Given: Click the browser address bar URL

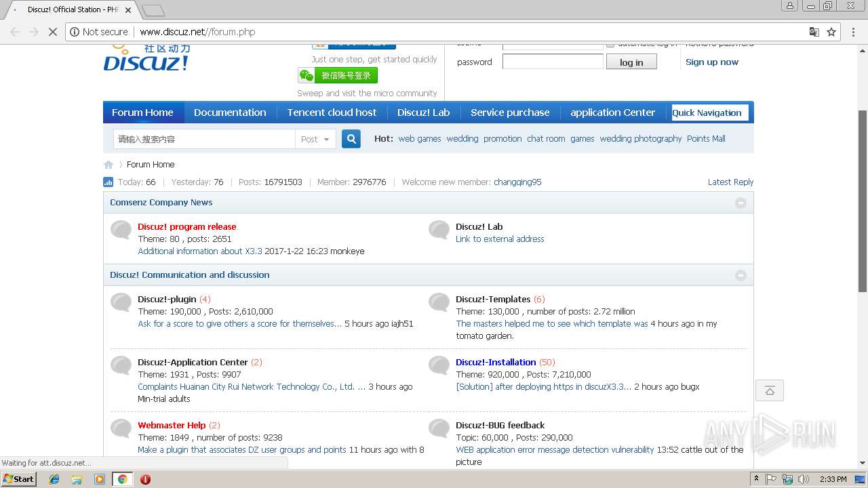Looking at the screenshot, I should [197, 32].
